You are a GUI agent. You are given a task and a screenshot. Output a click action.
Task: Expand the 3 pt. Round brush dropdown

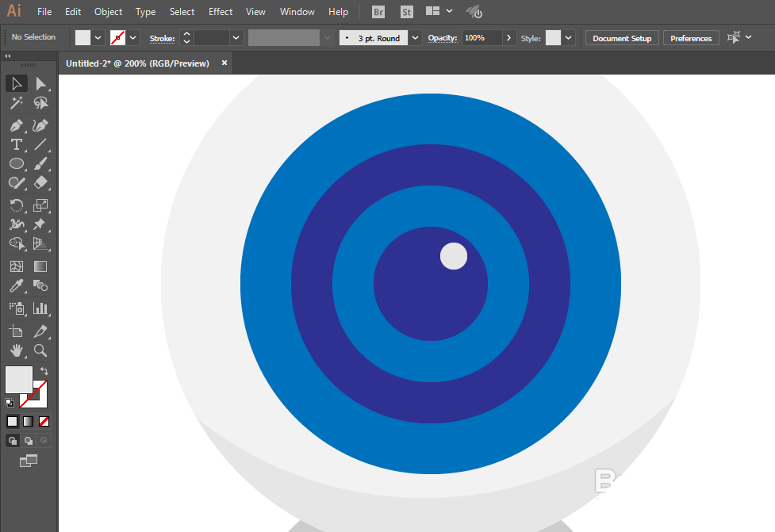coord(415,38)
